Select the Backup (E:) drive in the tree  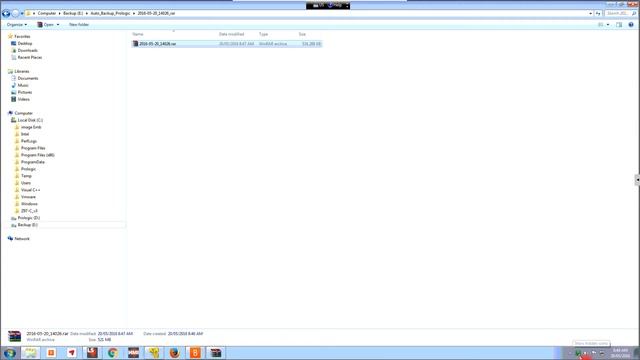pyautogui.click(x=27, y=224)
